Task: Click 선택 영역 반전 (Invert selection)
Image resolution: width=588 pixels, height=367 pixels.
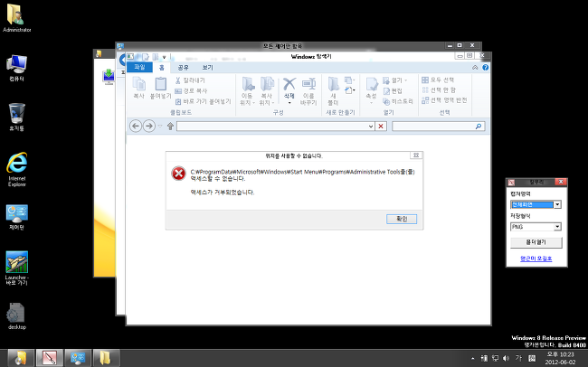Action: click(444, 100)
